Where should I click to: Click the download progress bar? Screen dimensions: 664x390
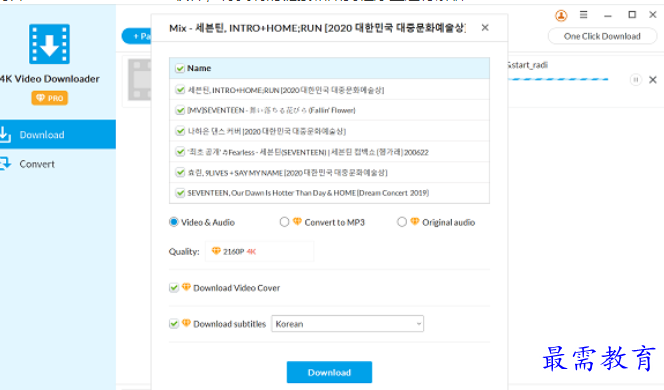(x=559, y=79)
